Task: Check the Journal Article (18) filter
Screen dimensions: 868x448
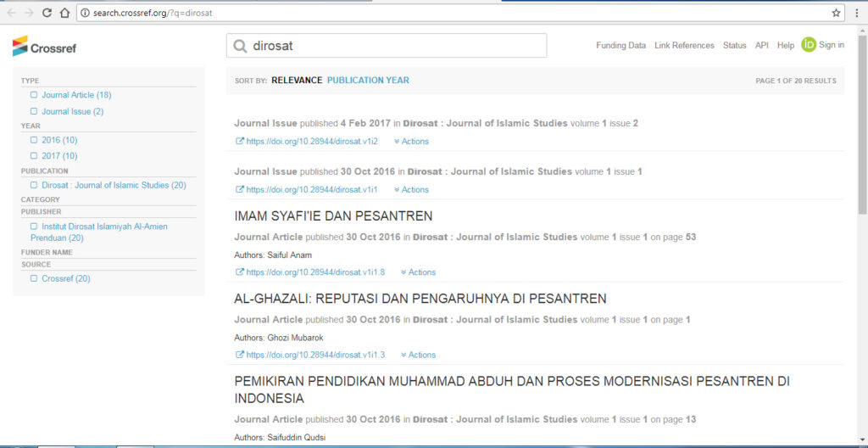Action: [34, 95]
